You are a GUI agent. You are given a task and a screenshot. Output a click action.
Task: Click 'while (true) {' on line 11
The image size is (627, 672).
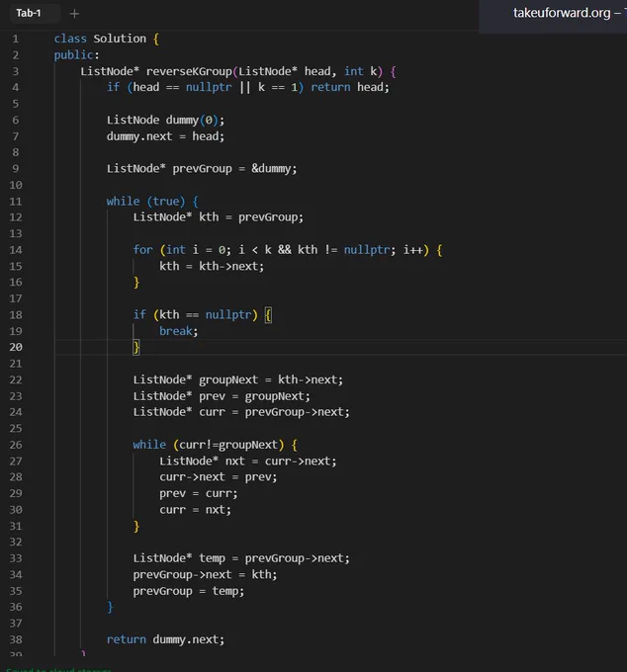(152, 202)
